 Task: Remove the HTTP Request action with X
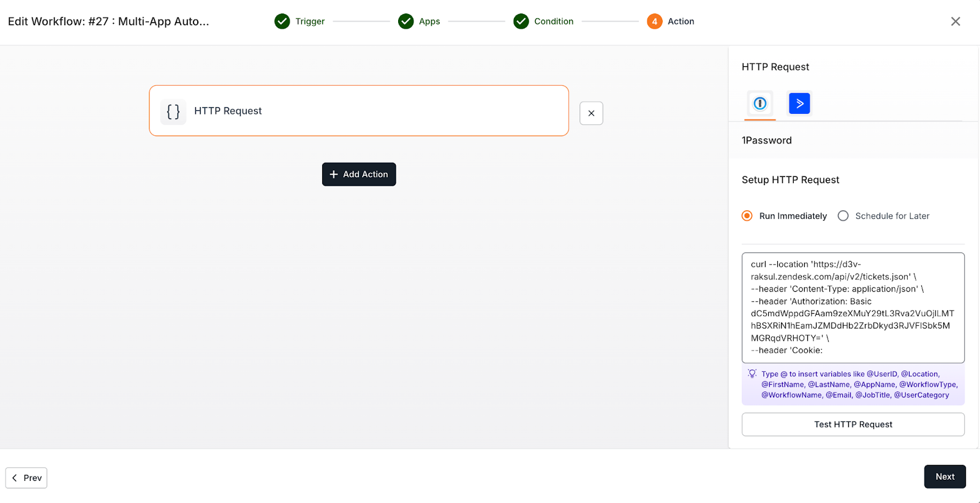point(591,113)
